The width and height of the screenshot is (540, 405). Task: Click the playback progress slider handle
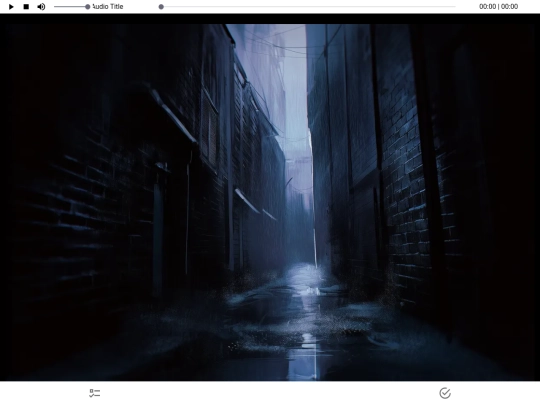tap(161, 7)
